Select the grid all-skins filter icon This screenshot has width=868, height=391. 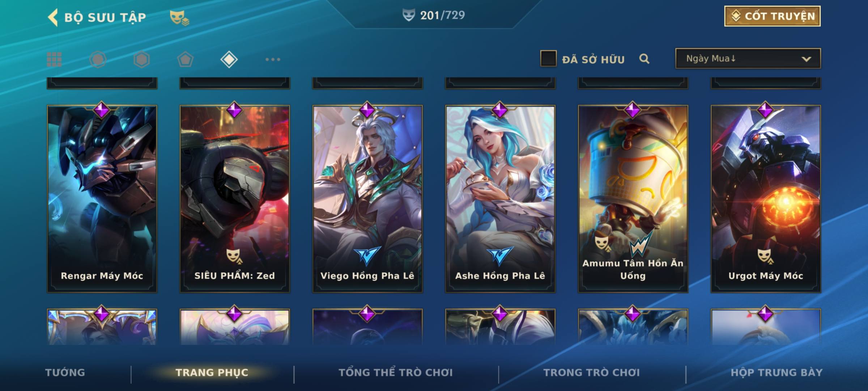tap(54, 59)
